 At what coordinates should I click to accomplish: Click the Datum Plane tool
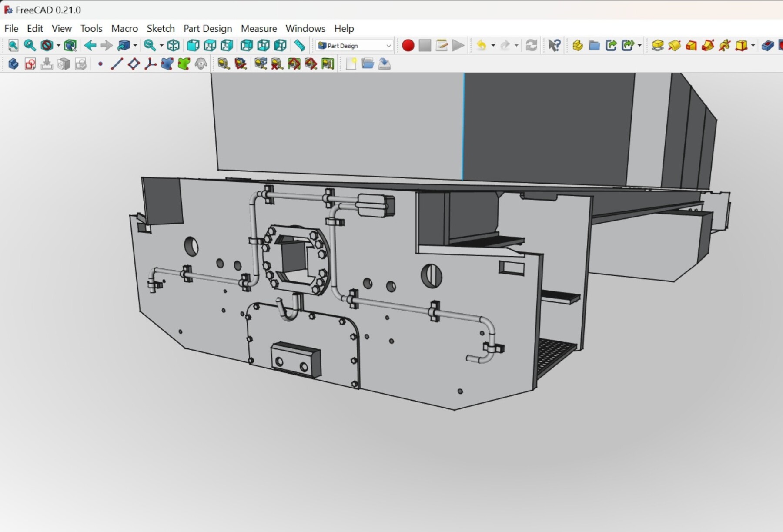click(x=134, y=64)
